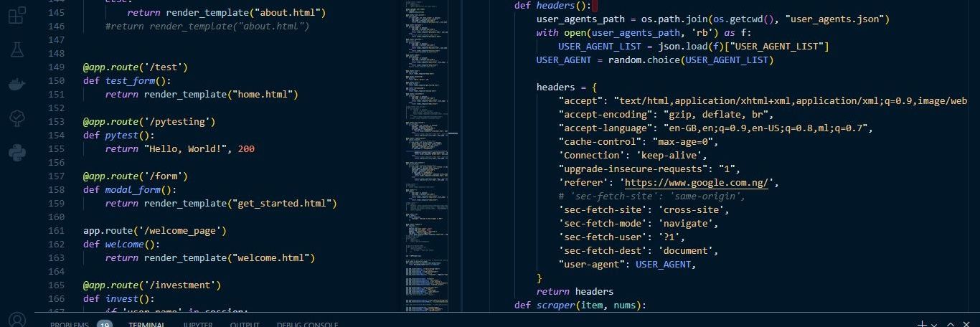The width and height of the screenshot is (980, 327).
Task: Open launch profile dropdown beside plus
Action: tap(933, 324)
